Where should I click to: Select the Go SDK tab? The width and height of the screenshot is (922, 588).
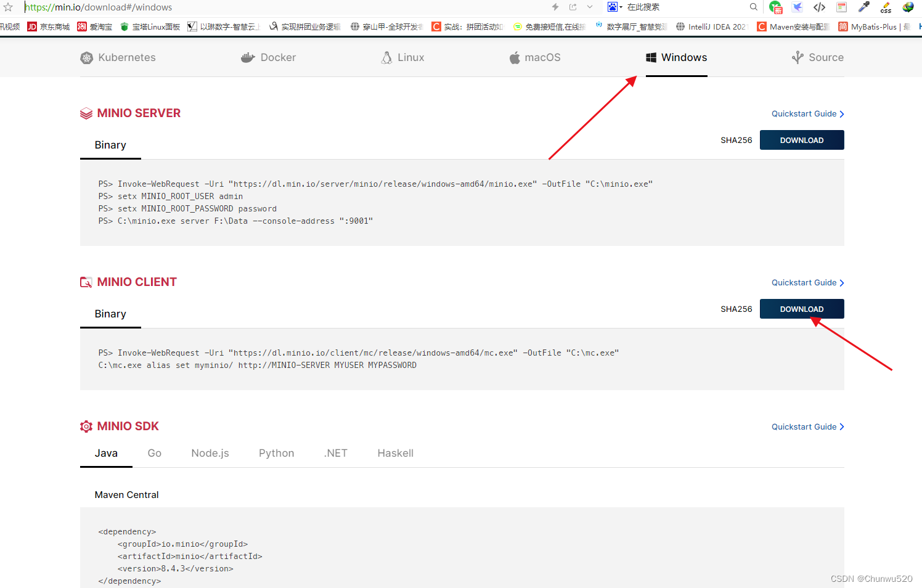coord(155,453)
